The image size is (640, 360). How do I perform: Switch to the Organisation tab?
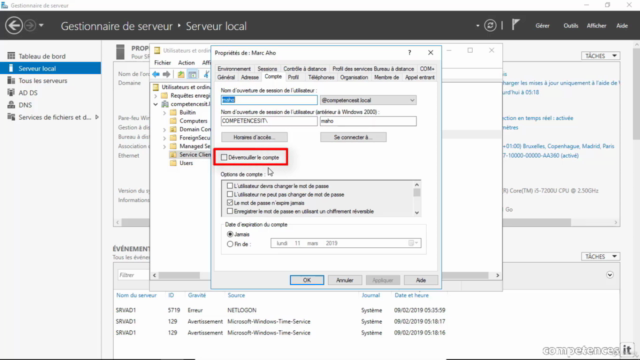[354, 78]
